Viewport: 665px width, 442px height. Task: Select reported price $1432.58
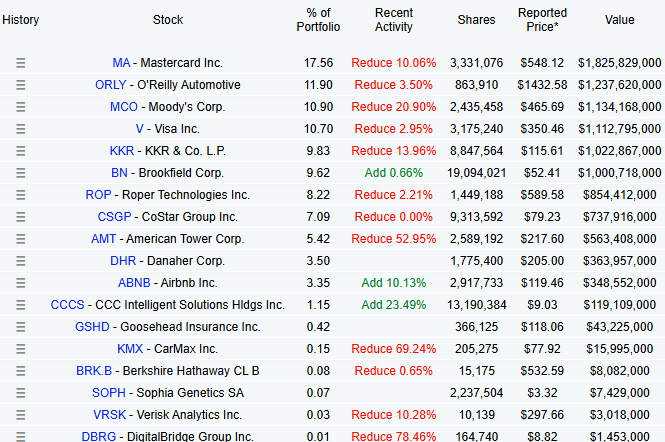point(542,85)
